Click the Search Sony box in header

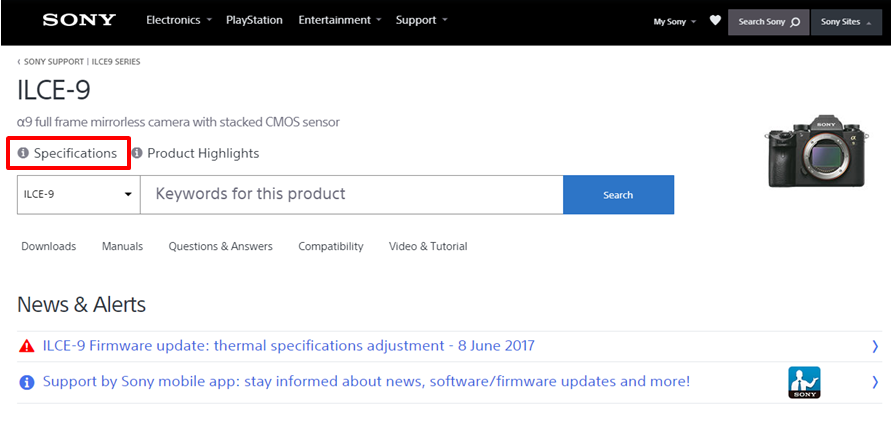tap(768, 21)
